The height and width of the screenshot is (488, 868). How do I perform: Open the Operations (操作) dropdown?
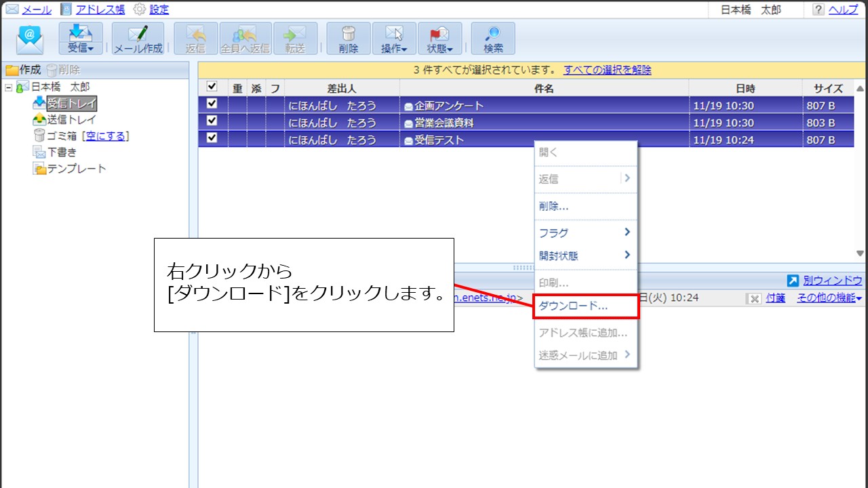pyautogui.click(x=394, y=39)
